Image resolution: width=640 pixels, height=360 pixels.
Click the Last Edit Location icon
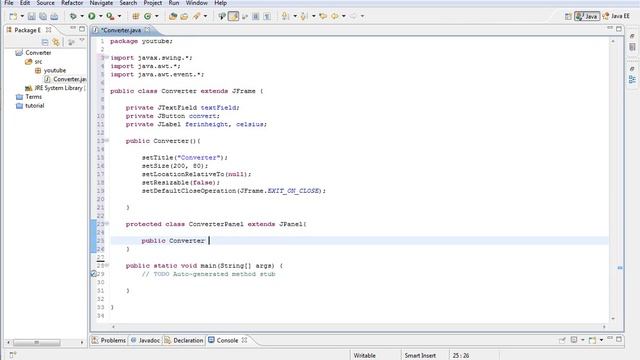pos(323,16)
